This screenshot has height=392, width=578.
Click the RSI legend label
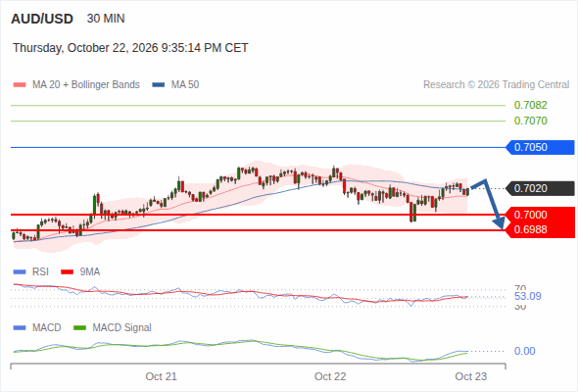(x=40, y=272)
